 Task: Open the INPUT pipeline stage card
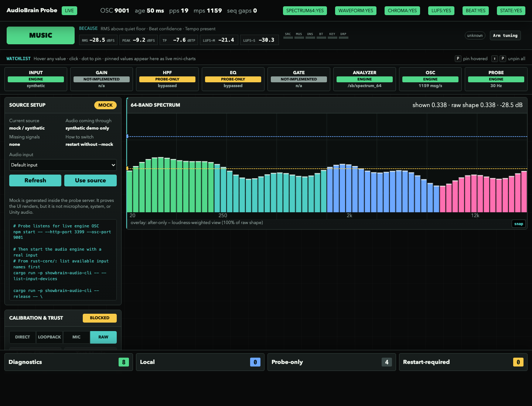36,79
